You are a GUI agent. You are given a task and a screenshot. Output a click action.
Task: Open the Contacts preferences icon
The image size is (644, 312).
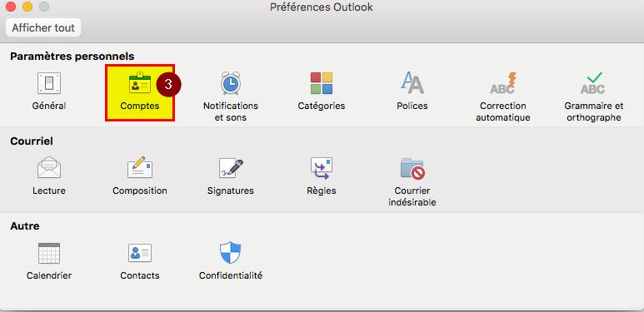(x=140, y=253)
